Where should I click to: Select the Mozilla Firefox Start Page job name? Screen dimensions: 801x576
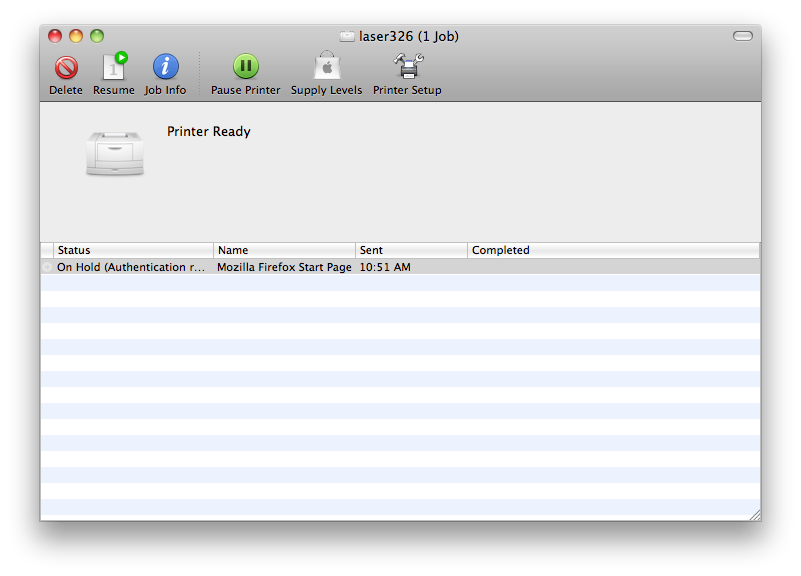pos(284,267)
